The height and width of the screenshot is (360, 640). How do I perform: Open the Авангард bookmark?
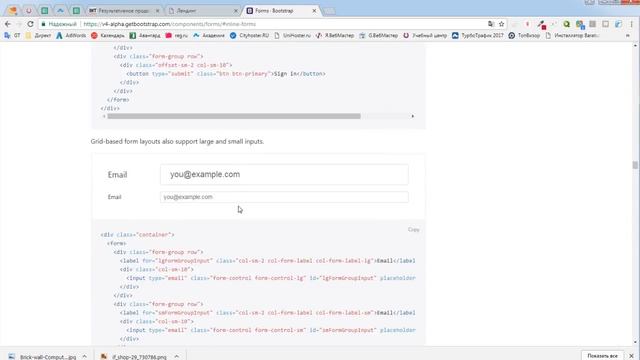click(145, 36)
